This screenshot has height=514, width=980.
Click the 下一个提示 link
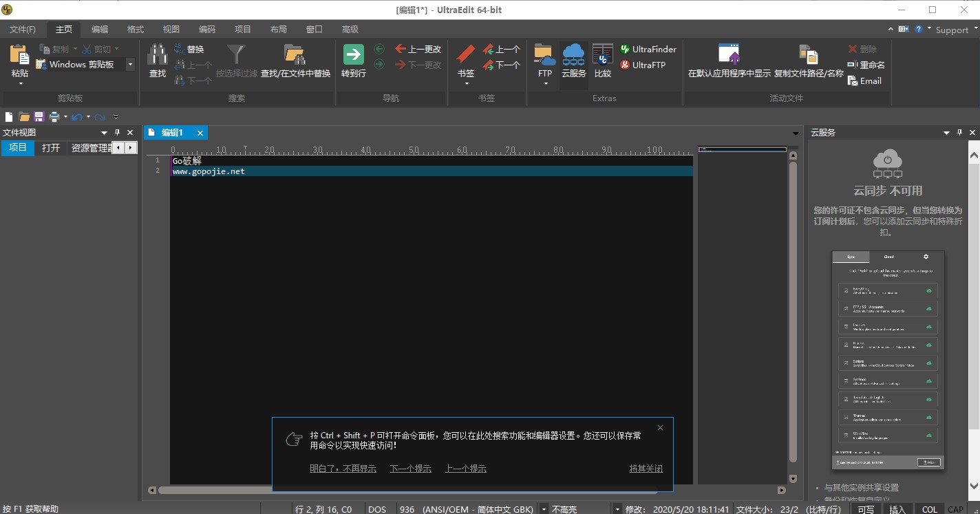click(411, 469)
